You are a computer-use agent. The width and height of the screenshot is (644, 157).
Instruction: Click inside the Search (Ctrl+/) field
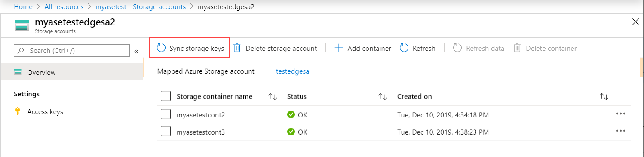(72, 51)
